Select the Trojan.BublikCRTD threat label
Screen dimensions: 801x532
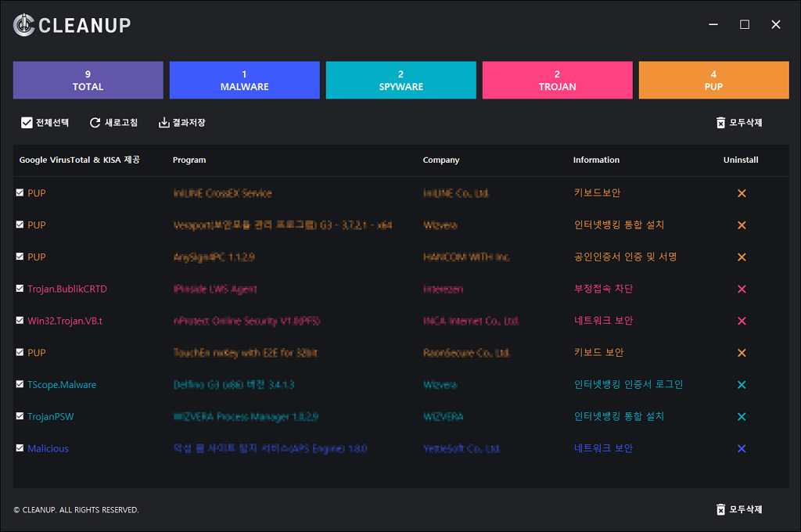(67, 289)
